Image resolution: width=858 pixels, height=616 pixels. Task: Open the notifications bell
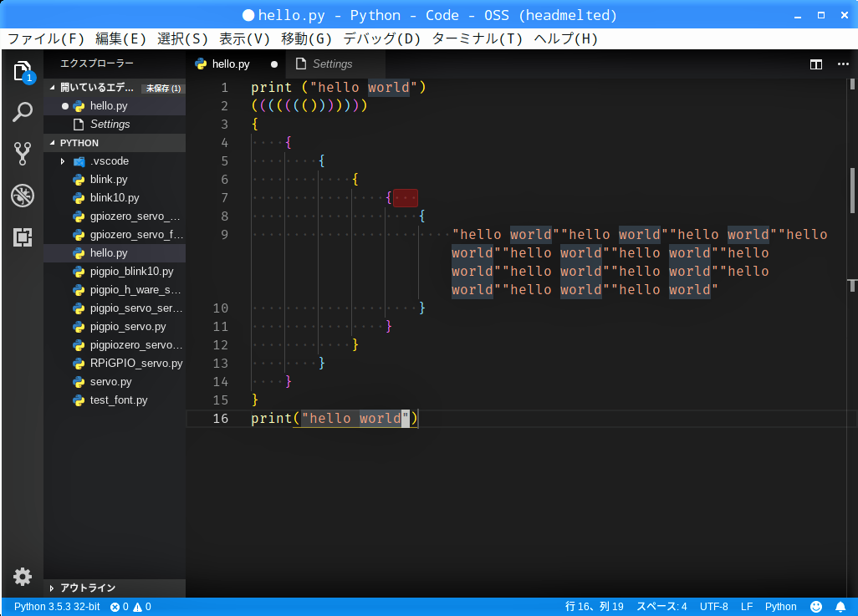840,607
